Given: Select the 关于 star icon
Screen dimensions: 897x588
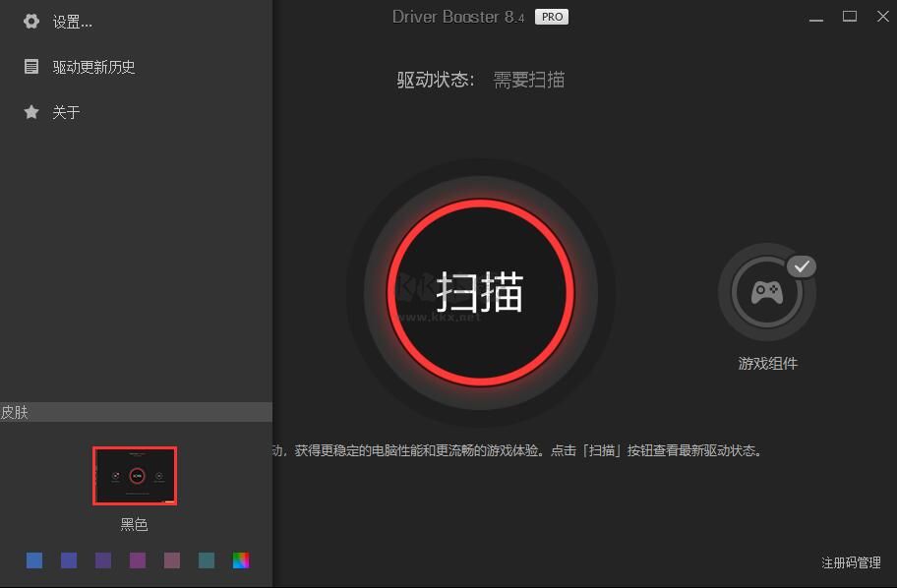Looking at the screenshot, I should click(x=31, y=112).
